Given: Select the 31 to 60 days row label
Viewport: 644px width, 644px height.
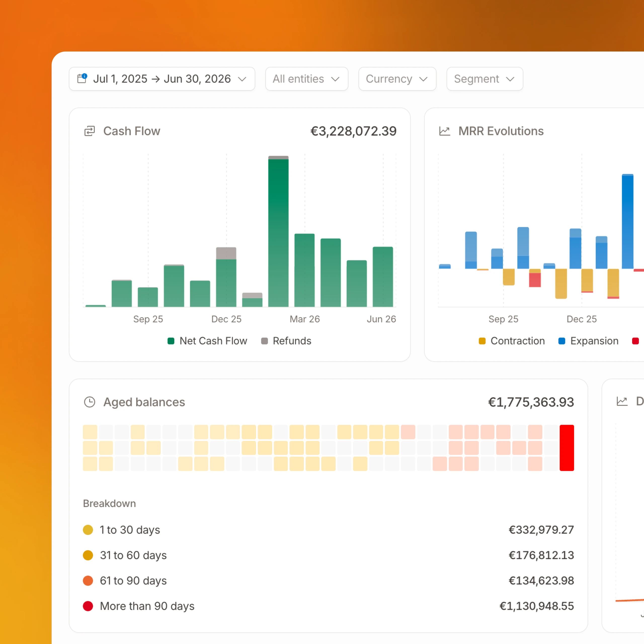Looking at the screenshot, I should (x=133, y=555).
